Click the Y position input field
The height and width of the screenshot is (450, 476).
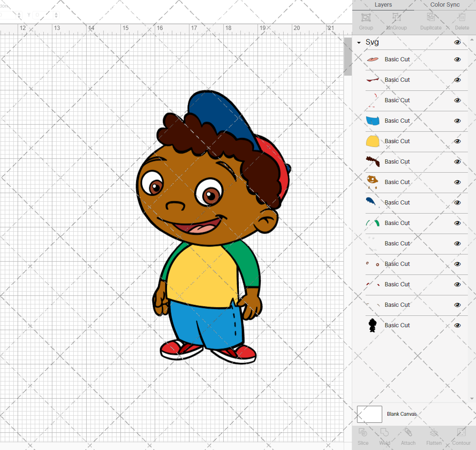[x=43, y=15]
